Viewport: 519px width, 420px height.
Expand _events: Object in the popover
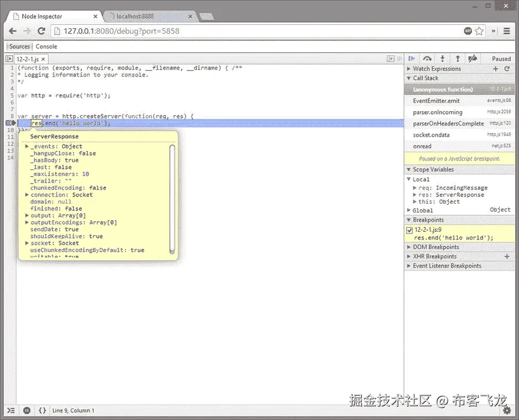coord(27,146)
